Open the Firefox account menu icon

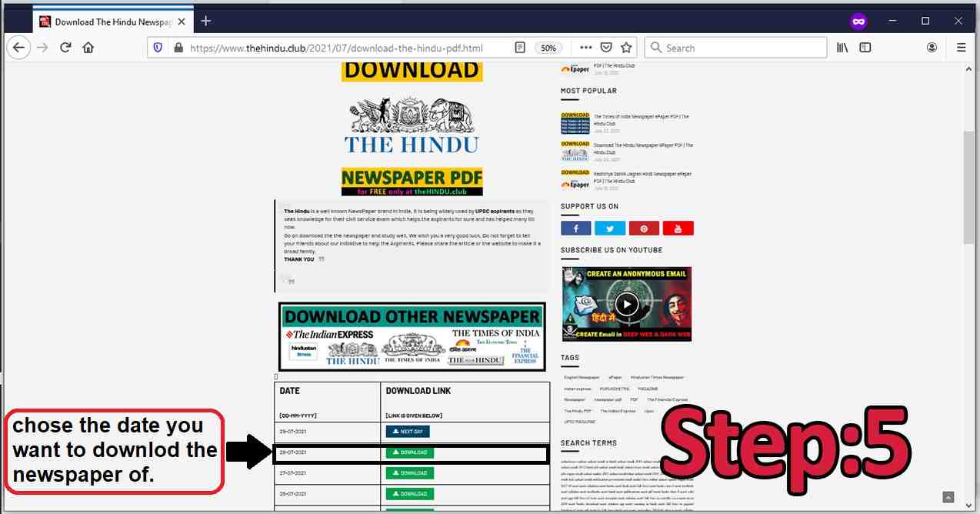pyautogui.click(x=932, y=47)
